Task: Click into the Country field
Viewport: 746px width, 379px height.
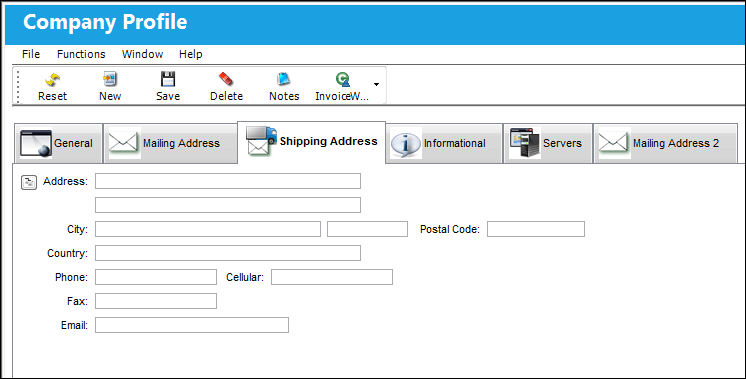Action: click(x=228, y=253)
